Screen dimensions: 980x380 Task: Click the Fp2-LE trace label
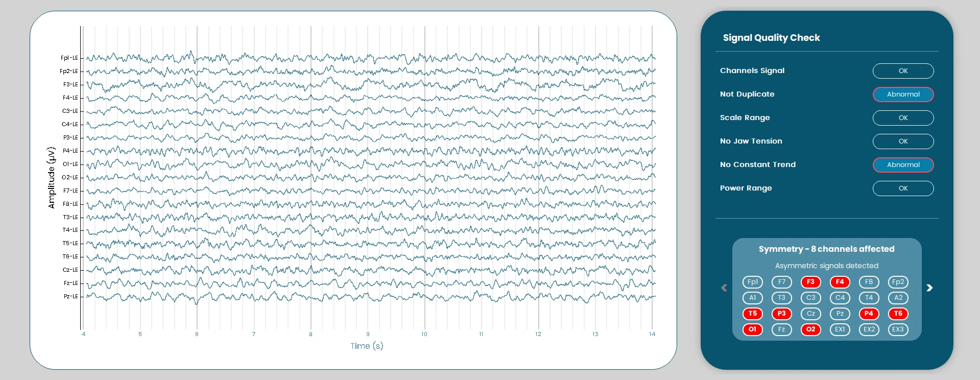[x=69, y=72]
